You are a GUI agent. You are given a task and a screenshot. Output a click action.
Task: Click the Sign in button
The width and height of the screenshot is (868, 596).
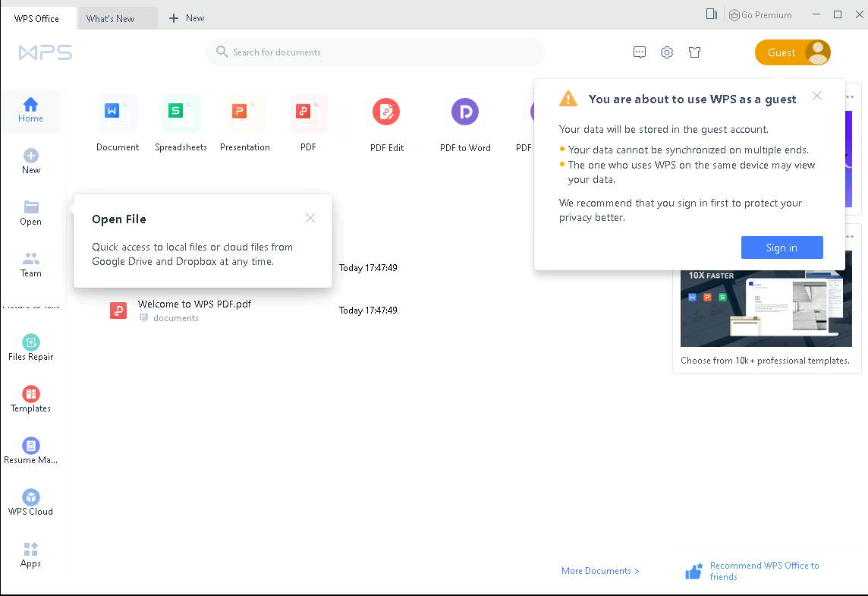782,248
